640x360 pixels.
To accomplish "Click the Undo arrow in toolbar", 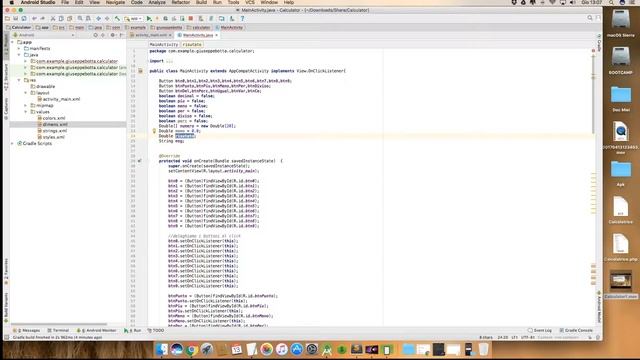I will [x=34, y=18].
